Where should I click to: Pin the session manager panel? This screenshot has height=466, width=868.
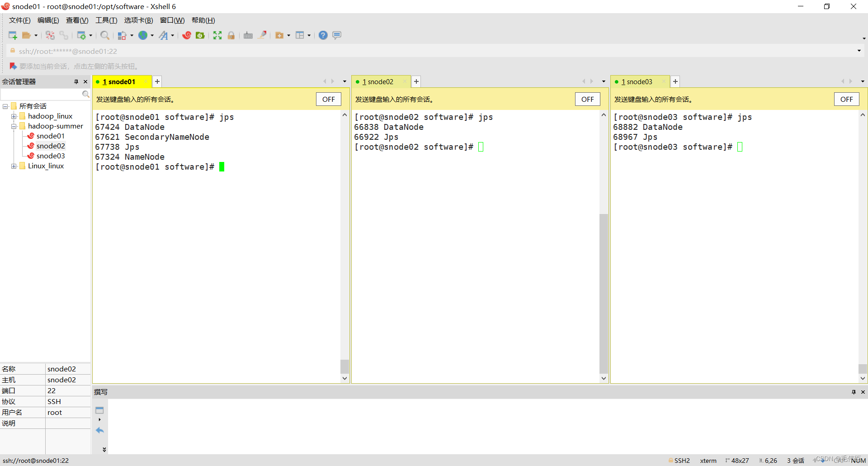point(76,82)
